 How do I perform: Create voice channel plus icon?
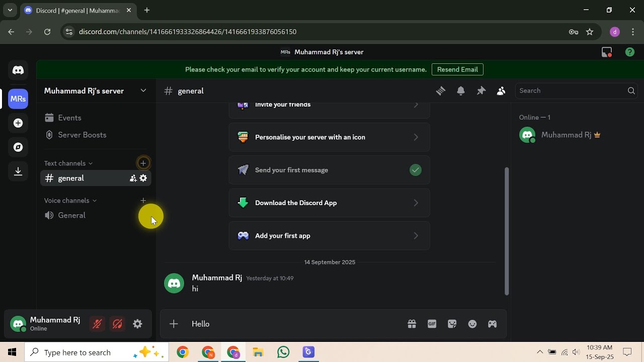coord(143,200)
